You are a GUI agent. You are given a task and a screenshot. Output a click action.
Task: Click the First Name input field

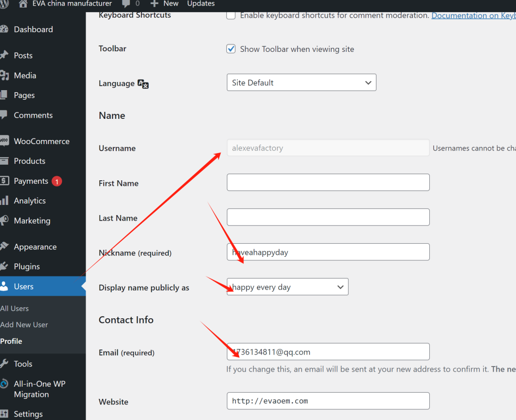(x=328, y=182)
